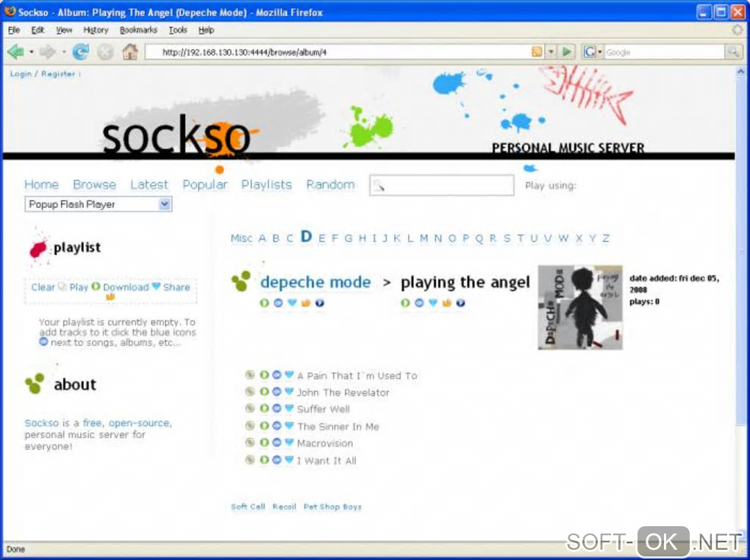Open related artist Pet Shop Boys
The image size is (750, 560).
pos(332,506)
